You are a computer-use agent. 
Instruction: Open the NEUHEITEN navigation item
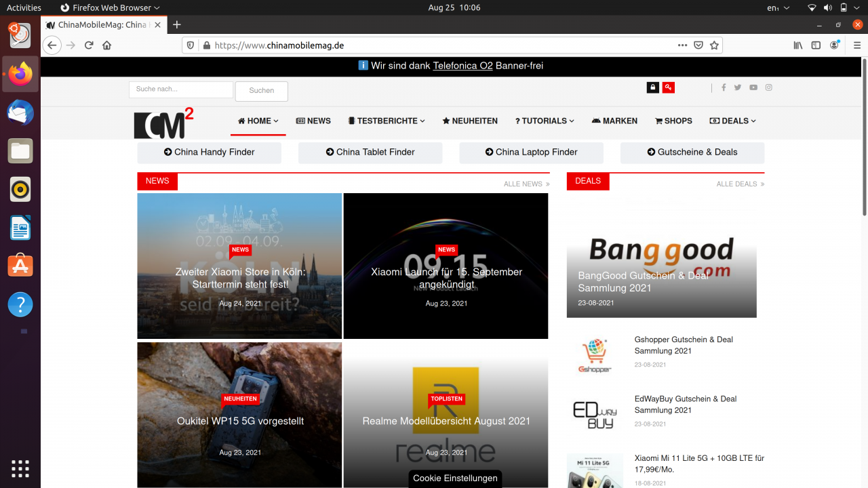pyautogui.click(x=470, y=121)
